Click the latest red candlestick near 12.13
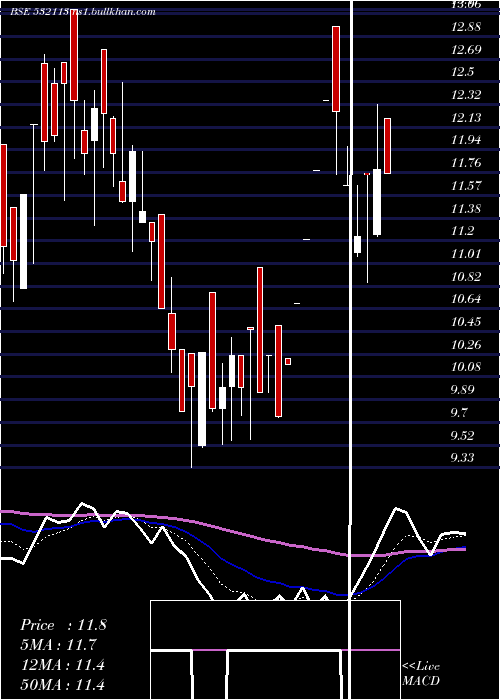The width and height of the screenshot is (500, 700). pyautogui.click(x=388, y=146)
